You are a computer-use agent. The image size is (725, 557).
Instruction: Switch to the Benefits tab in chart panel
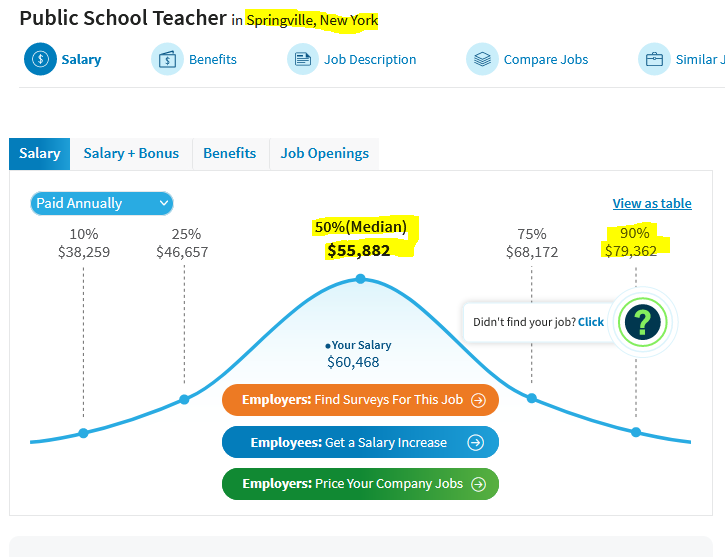click(230, 153)
